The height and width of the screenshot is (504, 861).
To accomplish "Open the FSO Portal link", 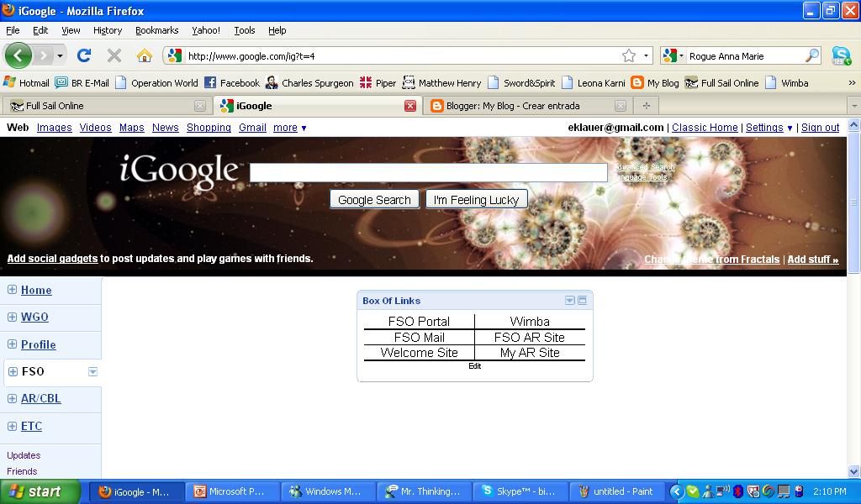I will click(419, 322).
